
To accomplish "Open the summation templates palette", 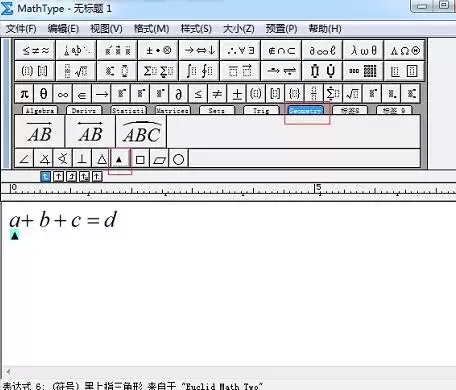I will (x=158, y=71).
